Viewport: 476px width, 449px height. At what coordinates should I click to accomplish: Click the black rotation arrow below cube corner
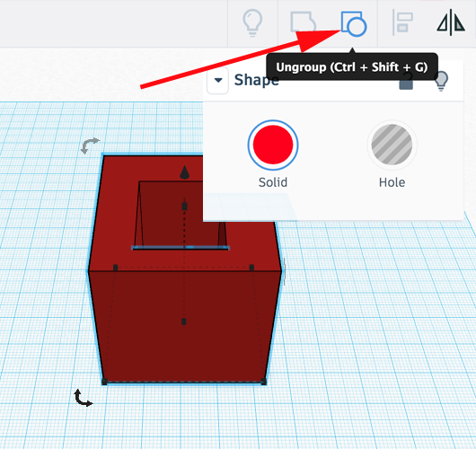83,398
